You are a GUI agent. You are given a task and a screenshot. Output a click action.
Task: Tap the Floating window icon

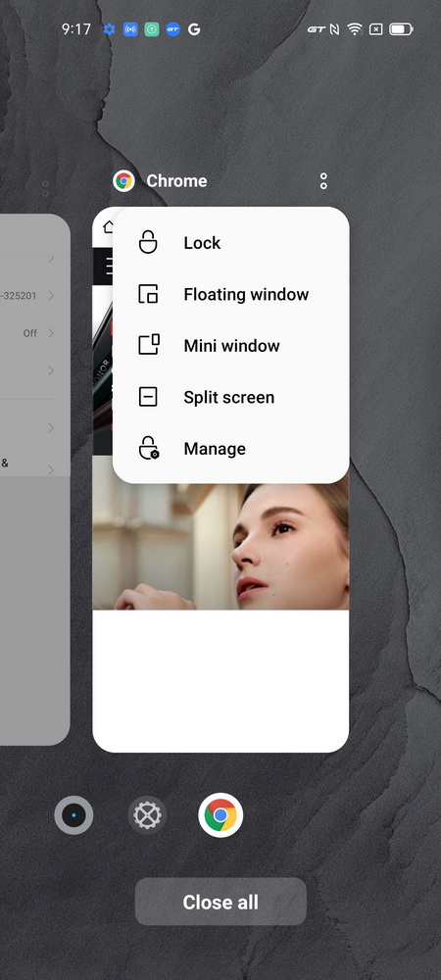pos(148,294)
